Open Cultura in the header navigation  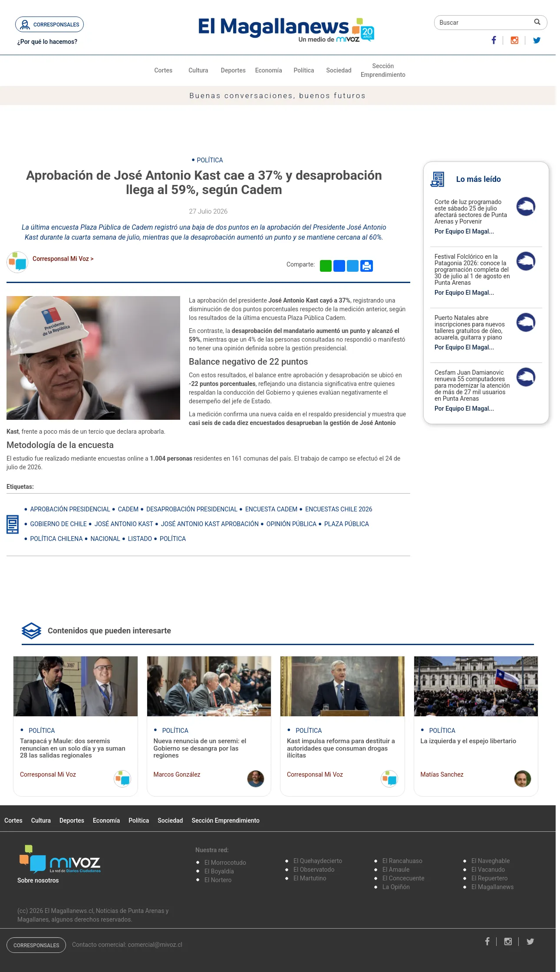[x=198, y=70]
